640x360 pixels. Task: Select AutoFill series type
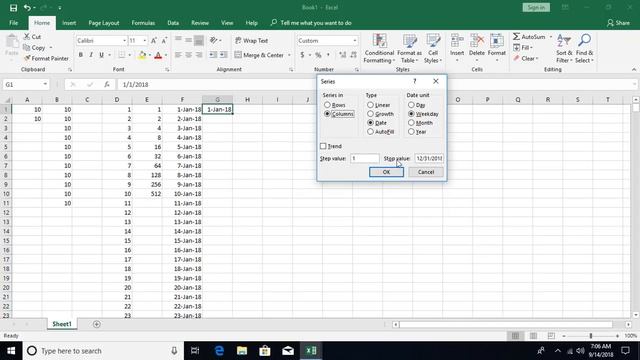[370, 131]
